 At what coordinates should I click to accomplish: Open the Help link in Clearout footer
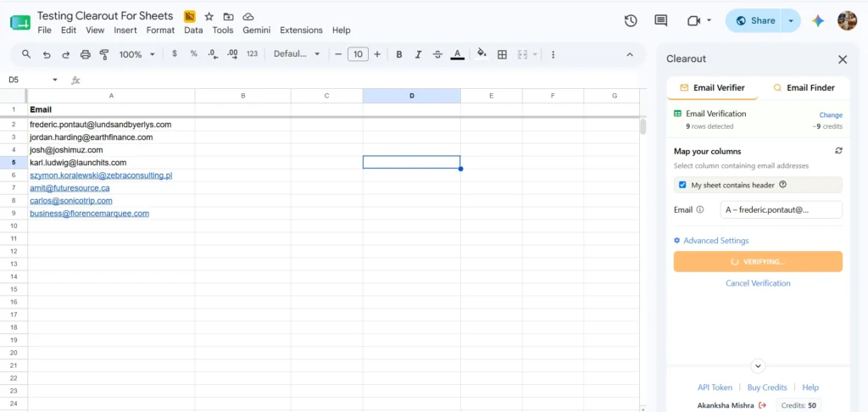(x=810, y=387)
